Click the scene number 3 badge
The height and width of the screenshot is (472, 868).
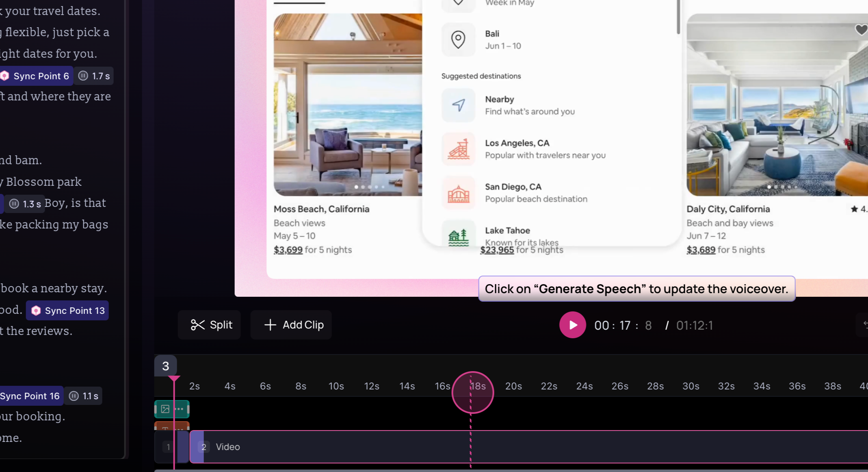coord(166,366)
